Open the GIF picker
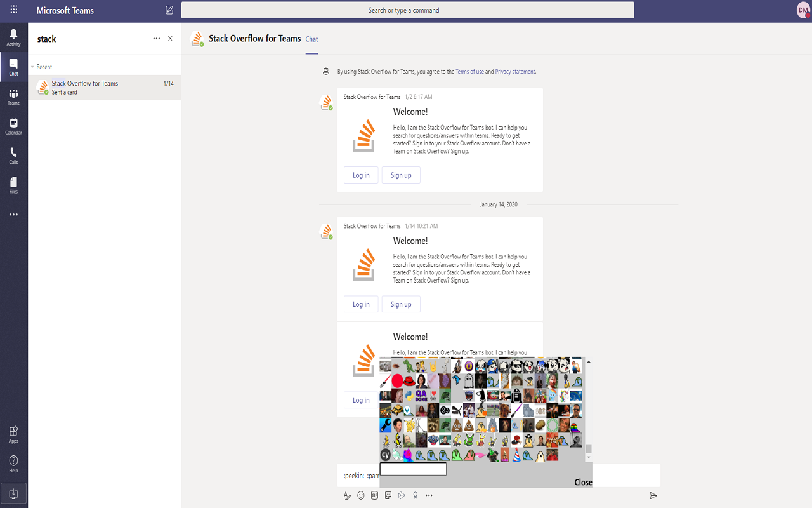 click(374, 495)
